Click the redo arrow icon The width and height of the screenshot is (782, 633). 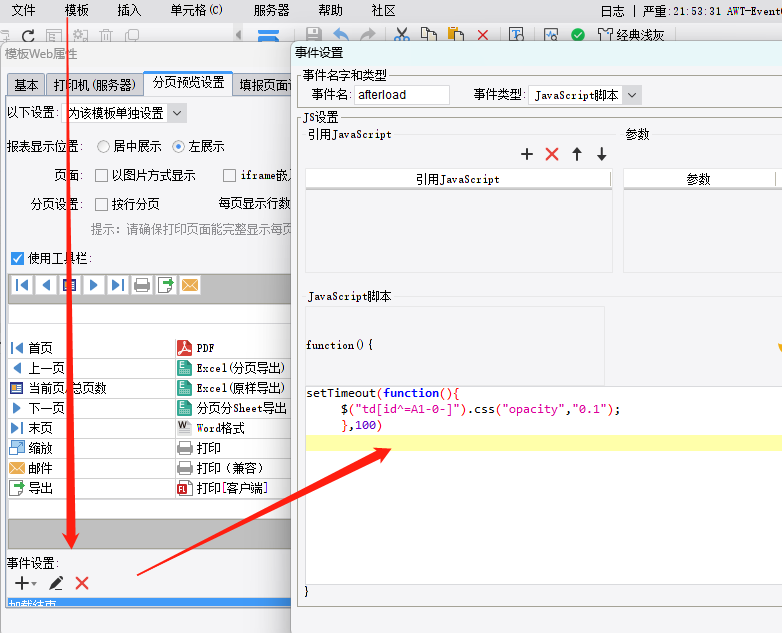pos(368,34)
